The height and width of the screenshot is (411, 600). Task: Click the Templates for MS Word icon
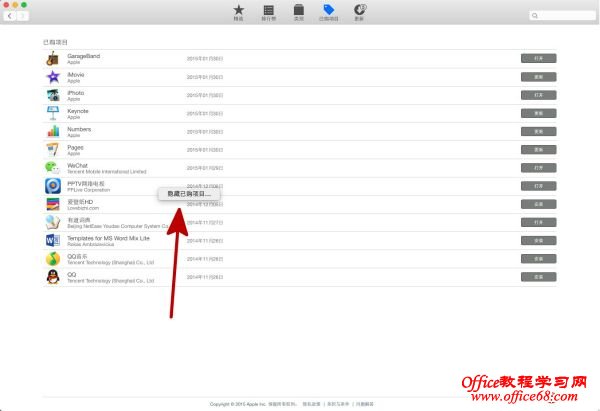pos(53,240)
